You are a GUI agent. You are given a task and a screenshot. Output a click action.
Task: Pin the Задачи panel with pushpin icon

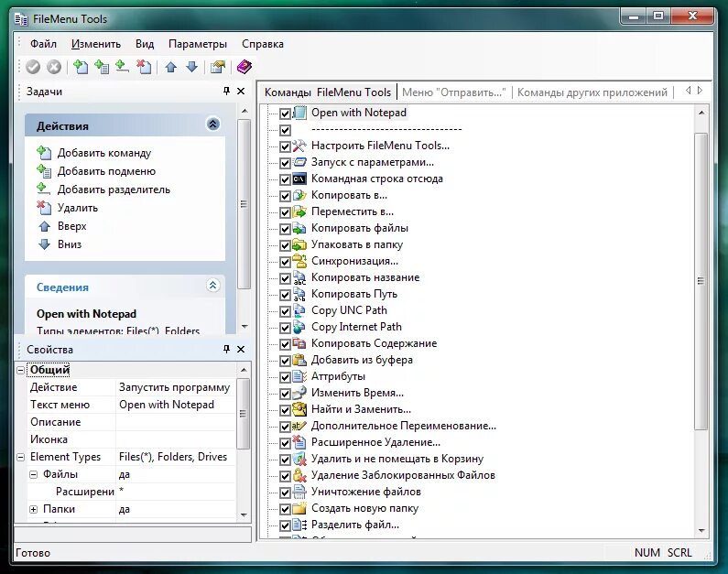(x=226, y=91)
